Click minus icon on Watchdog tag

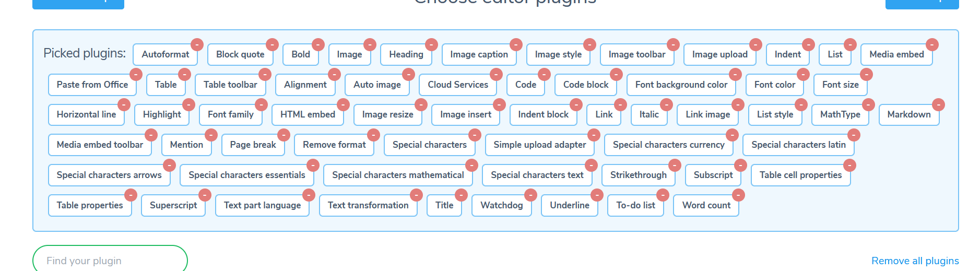(530, 195)
